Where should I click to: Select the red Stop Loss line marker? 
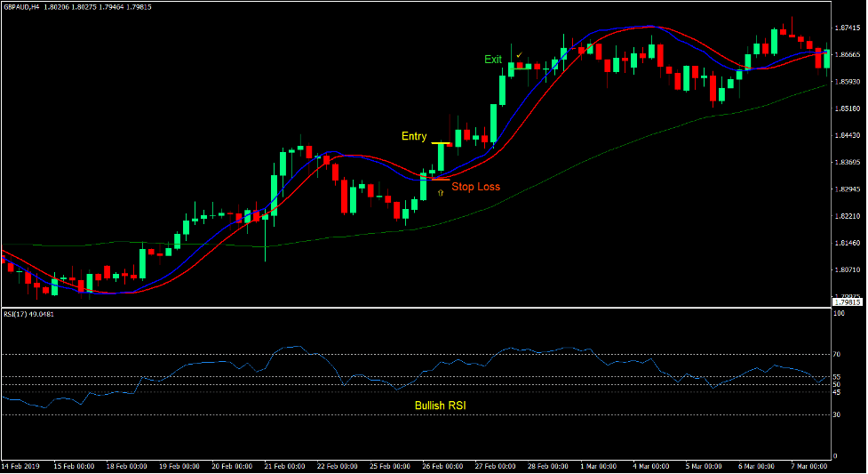coord(440,180)
